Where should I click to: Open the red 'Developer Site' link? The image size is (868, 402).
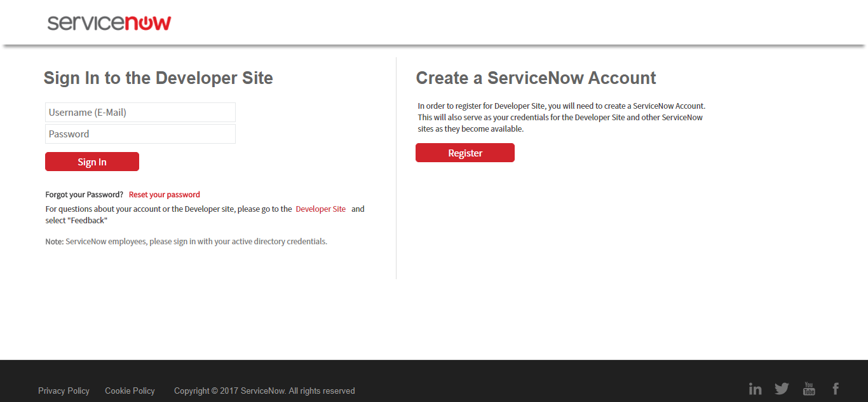pos(320,209)
